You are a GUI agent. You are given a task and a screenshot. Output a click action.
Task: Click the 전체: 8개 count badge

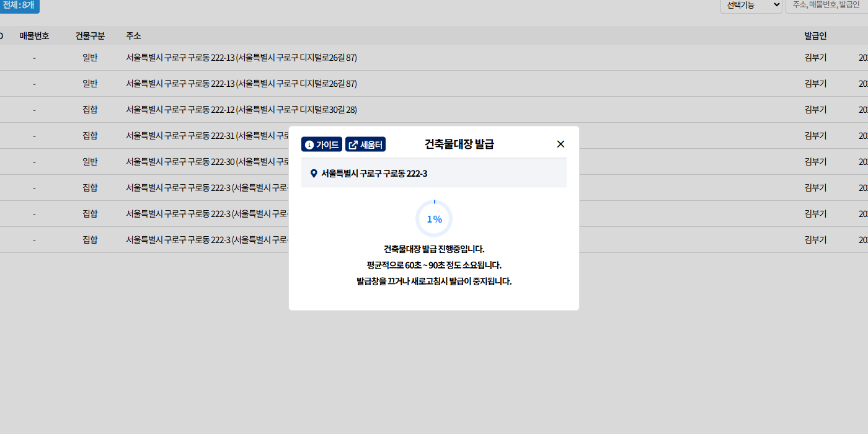19,5
